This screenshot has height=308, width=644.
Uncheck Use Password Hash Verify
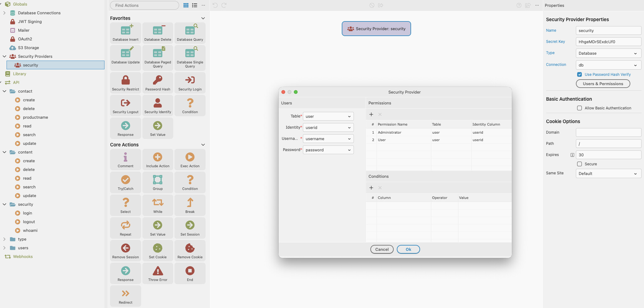coord(580,75)
